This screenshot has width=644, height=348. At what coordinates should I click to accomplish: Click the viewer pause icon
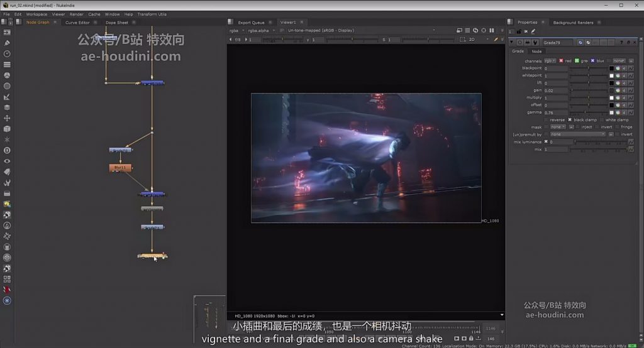coord(492,30)
